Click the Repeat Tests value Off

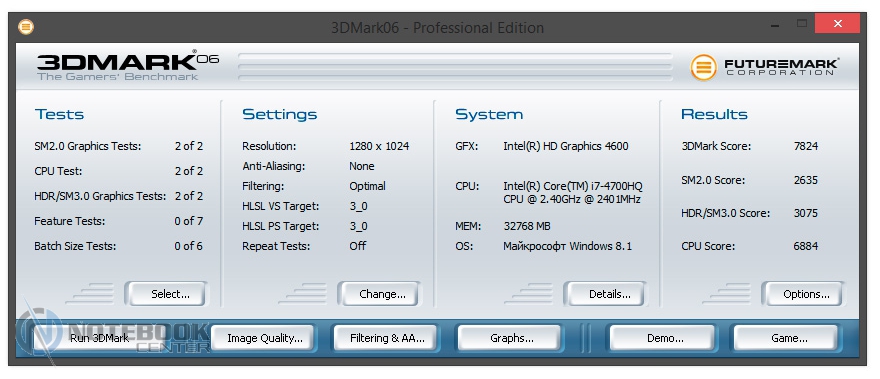[358, 246]
